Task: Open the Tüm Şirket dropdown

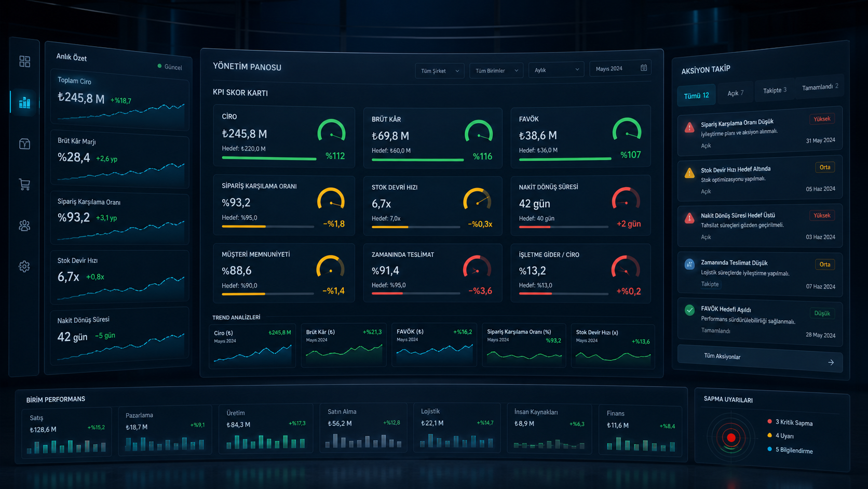Action: point(440,71)
